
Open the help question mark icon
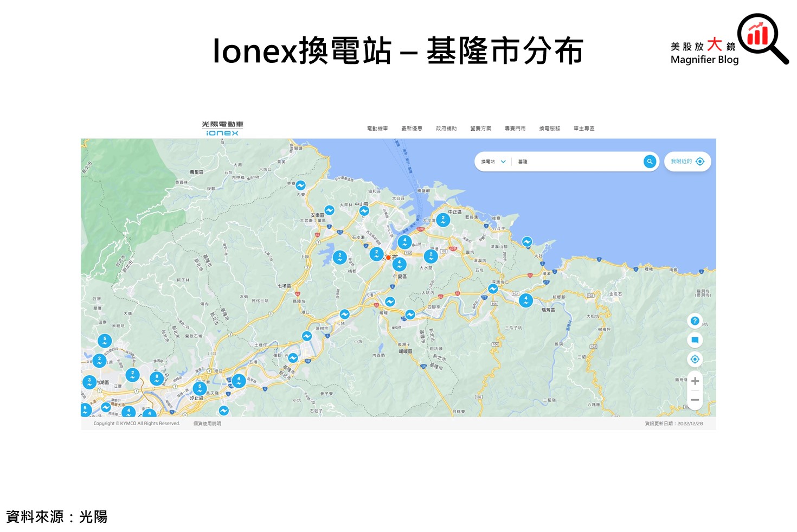click(x=695, y=321)
